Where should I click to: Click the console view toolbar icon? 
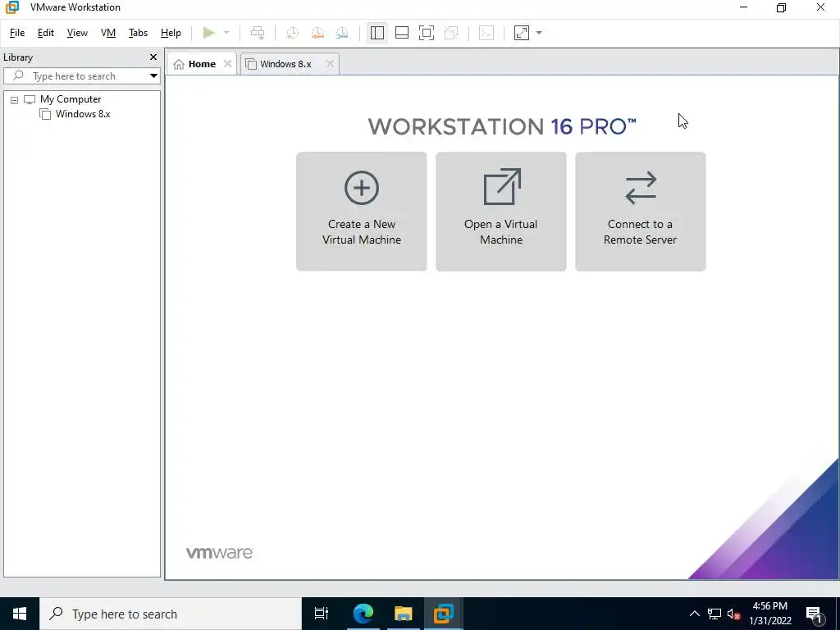click(x=486, y=33)
